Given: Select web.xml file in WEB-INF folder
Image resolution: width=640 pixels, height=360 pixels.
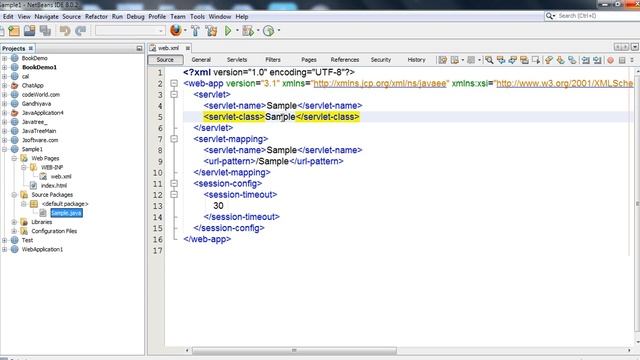Looking at the screenshot, I should tap(61, 177).
